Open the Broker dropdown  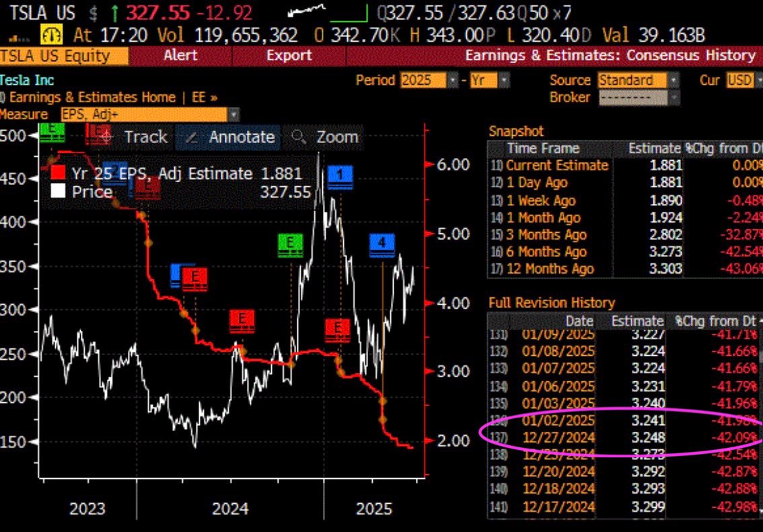(x=639, y=98)
